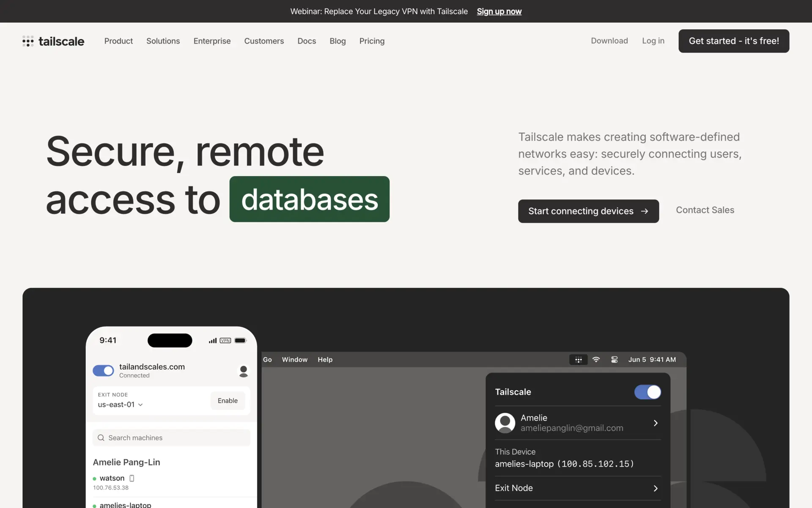Open Control Center icon in the menu bar
Viewport: 812px width, 508px height.
(614, 360)
